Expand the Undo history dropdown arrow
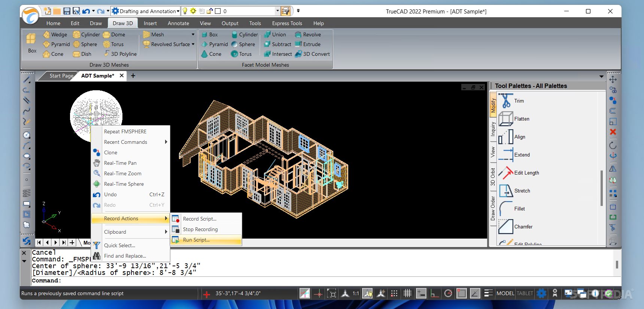This screenshot has width=644, height=309. 93,11
